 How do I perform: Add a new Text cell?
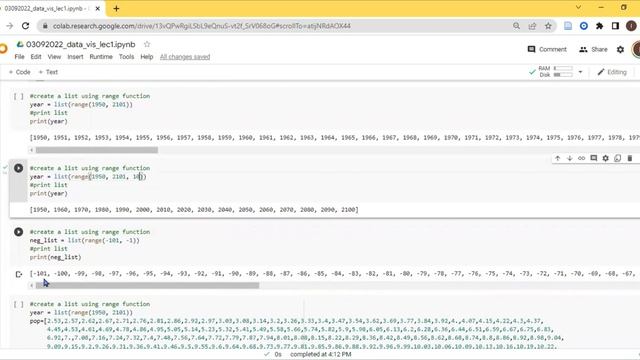pos(48,72)
